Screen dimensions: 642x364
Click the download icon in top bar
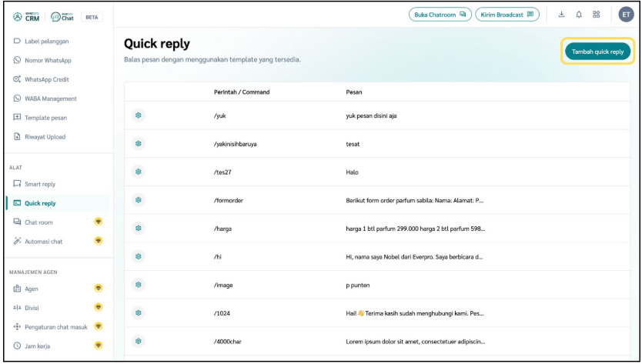pos(561,15)
